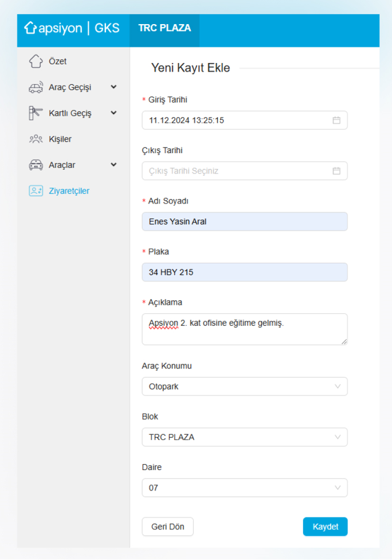
Task: Open Araçlar menu item
Action: tap(62, 165)
